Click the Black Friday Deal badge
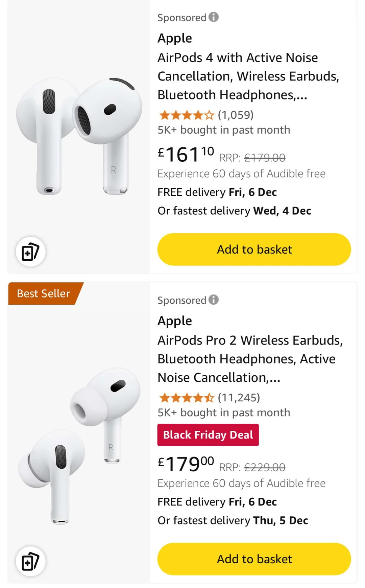365x588 pixels. pyautogui.click(x=208, y=435)
